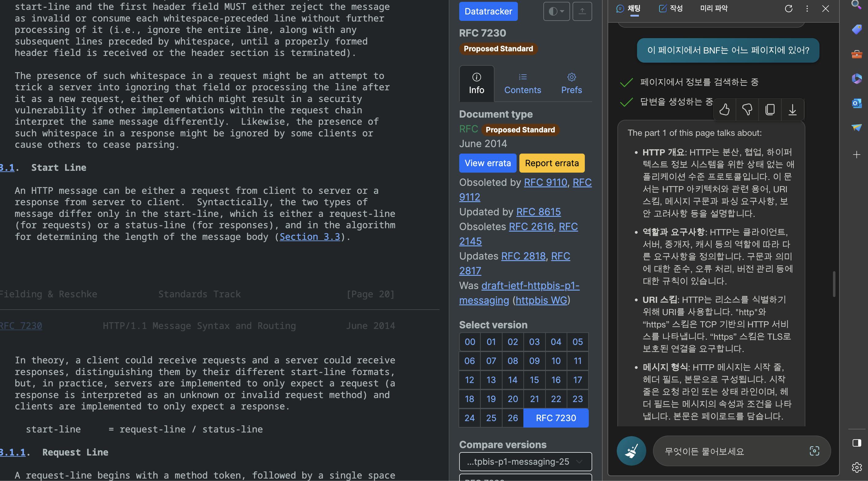Open the more options menu in chat panel
This screenshot has width=868, height=481.
[x=807, y=9]
